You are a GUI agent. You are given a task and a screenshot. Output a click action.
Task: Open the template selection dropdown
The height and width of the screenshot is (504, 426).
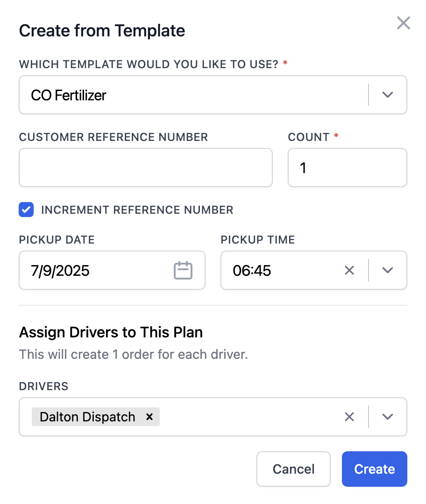point(387,95)
